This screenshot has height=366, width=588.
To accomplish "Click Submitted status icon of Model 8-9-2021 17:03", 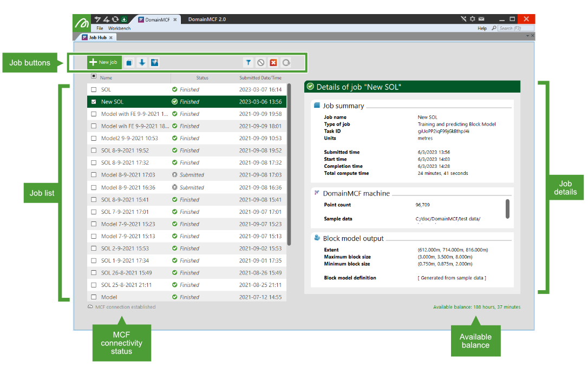I will (x=175, y=175).
